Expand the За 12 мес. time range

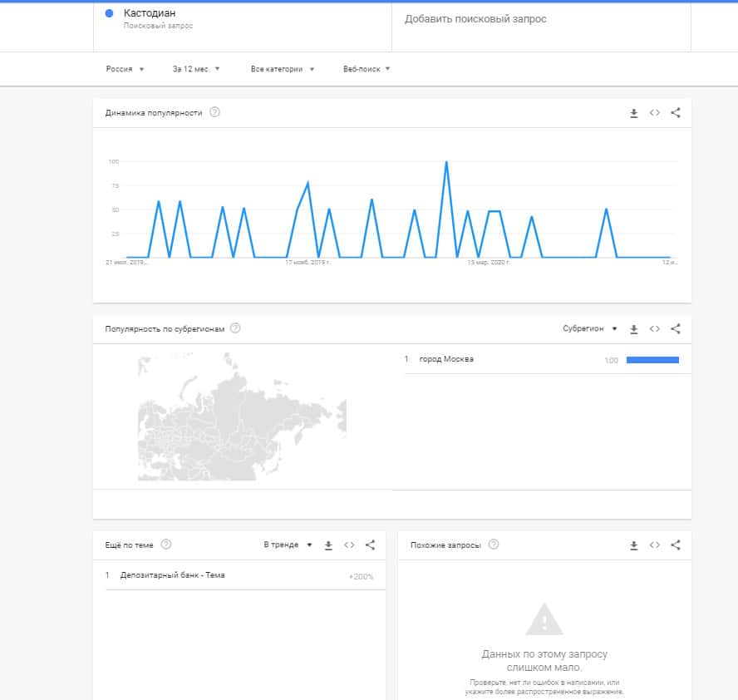pos(196,69)
